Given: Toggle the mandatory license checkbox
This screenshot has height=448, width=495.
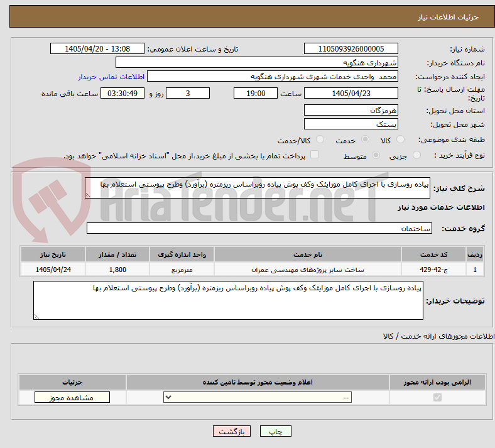Looking at the screenshot, I should 437,397.
